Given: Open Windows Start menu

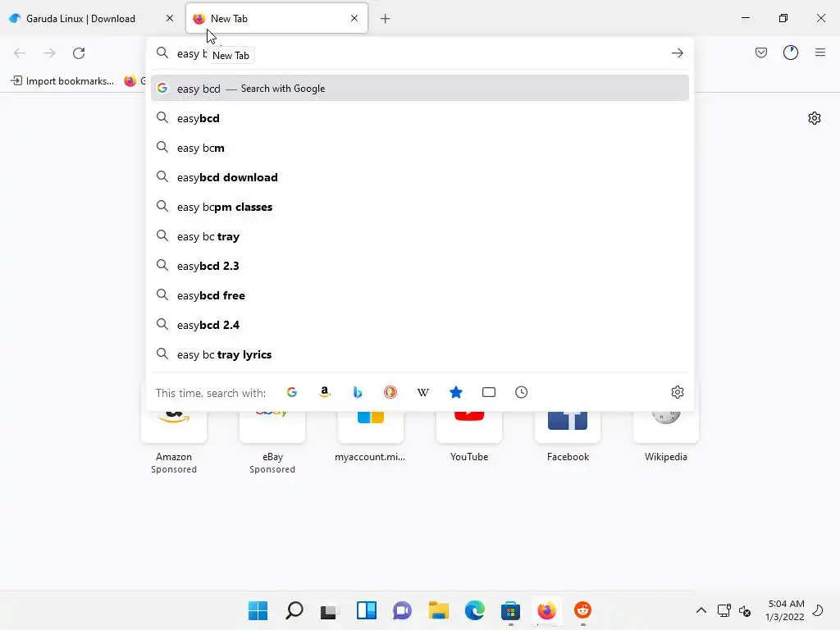Looking at the screenshot, I should [258, 610].
